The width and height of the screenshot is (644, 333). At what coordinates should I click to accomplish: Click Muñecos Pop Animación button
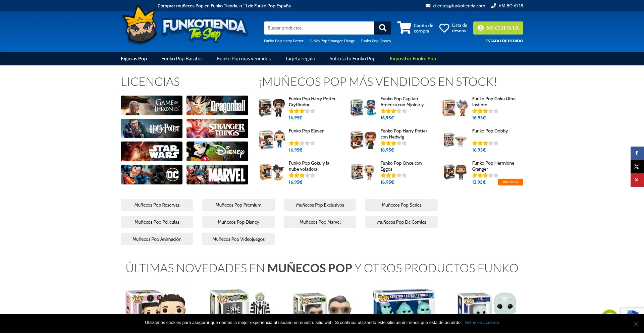point(157,239)
